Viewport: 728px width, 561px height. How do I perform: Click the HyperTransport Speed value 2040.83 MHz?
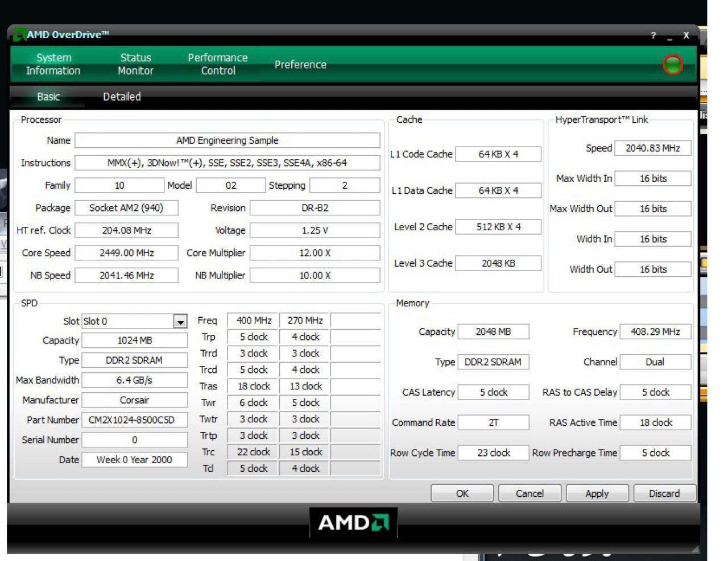click(653, 148)
